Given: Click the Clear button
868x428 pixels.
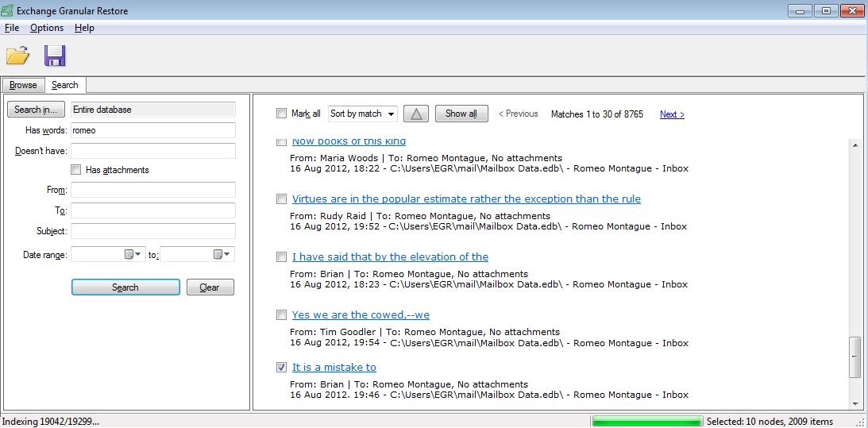Looking at the screenshot, I should [210, 287].
